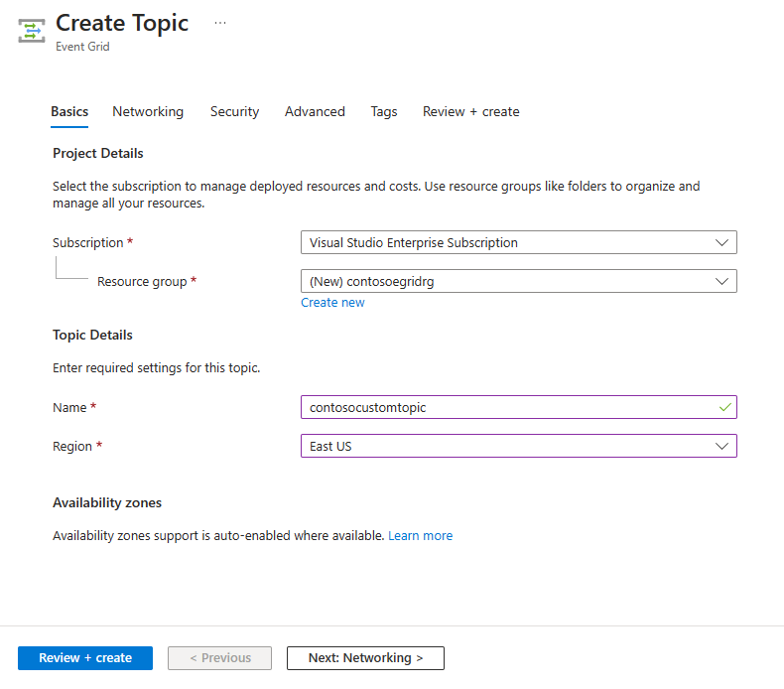Expand the Resource group dropdown chevron

pyautogui.click(x=721, y=281)
